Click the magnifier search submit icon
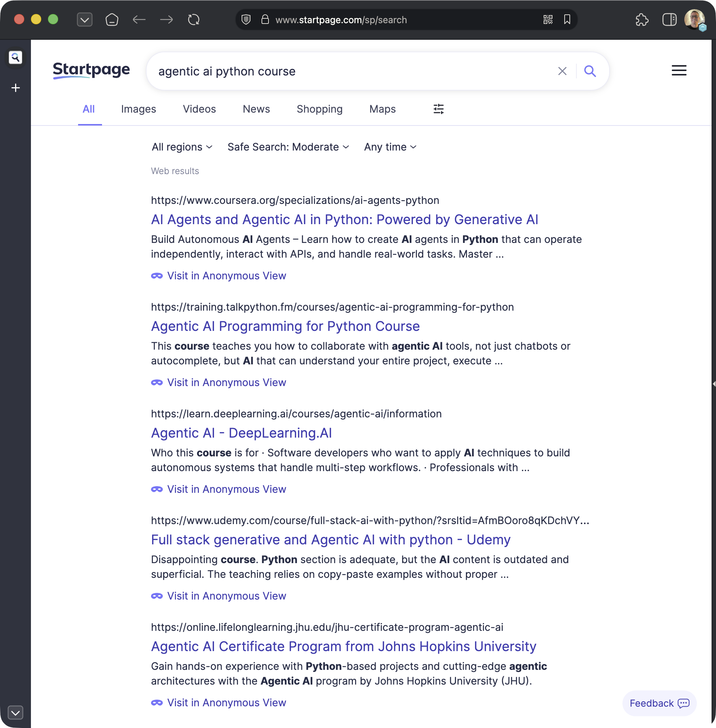716x728 pixels. [590, 71]
